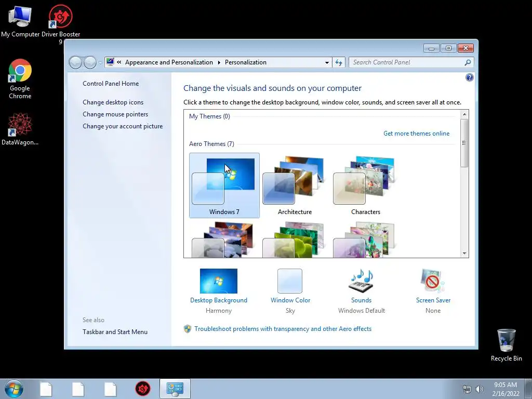Open recent pages dropdown next to Forward
532x399 pixels.
pyautogui.click(x=100, y=63)
